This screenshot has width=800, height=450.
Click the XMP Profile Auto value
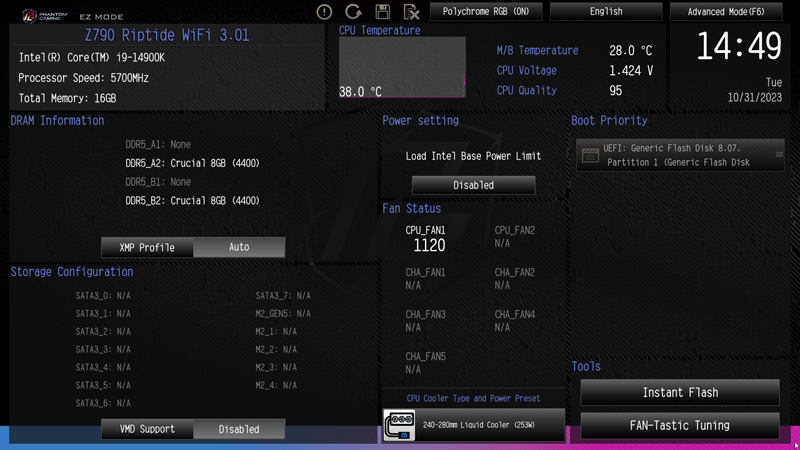click(x=239, y=247)
